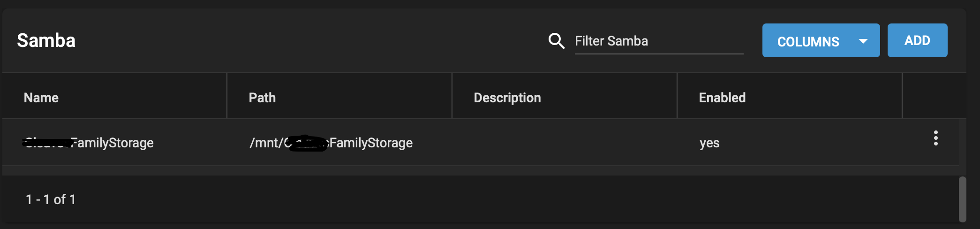Click the COLUMNS button label

click(808, 41)
